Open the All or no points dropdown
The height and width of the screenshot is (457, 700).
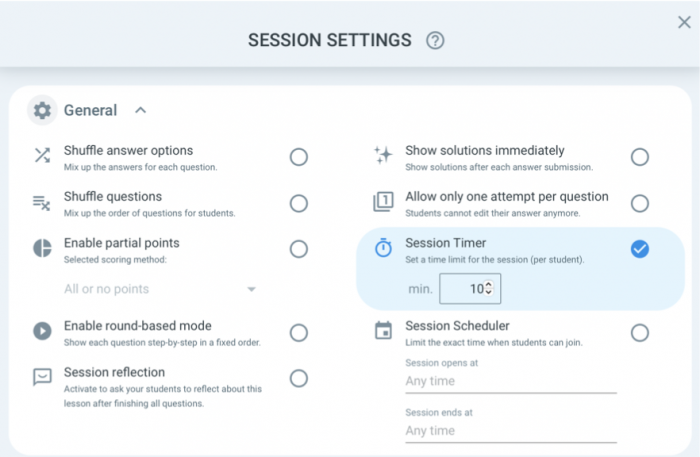[160, 289]
